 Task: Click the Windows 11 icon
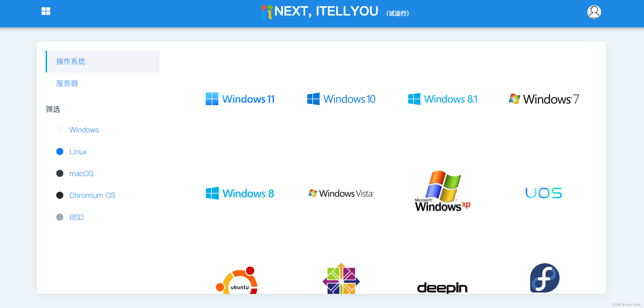[x=240, y=98]
